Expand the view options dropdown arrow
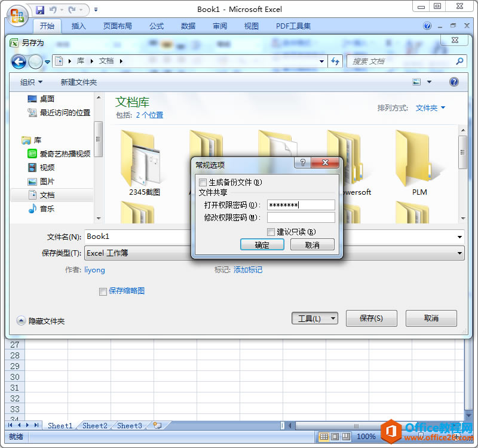 click(429, 82)
